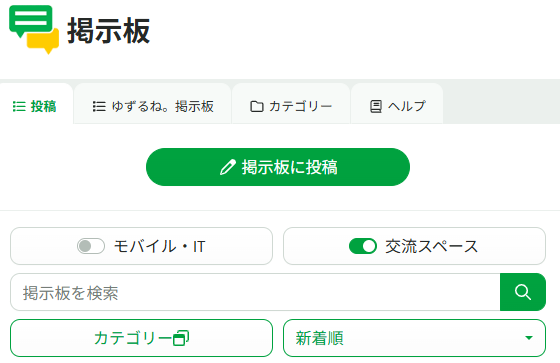Click the pencil icon on 掲示板に投稿
560x363 pixels.
coord(228,167)
